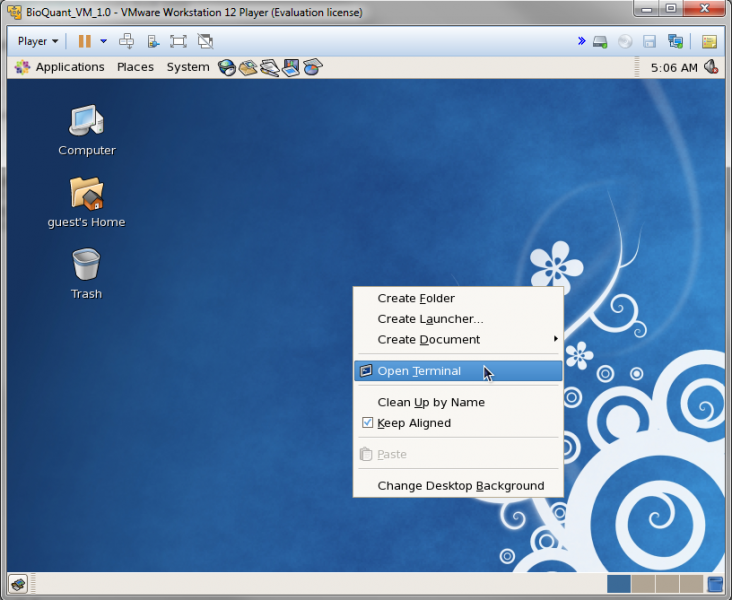Click the volume speaker icon in panel
Screen dimensions: 732x600
pos(711,68)
